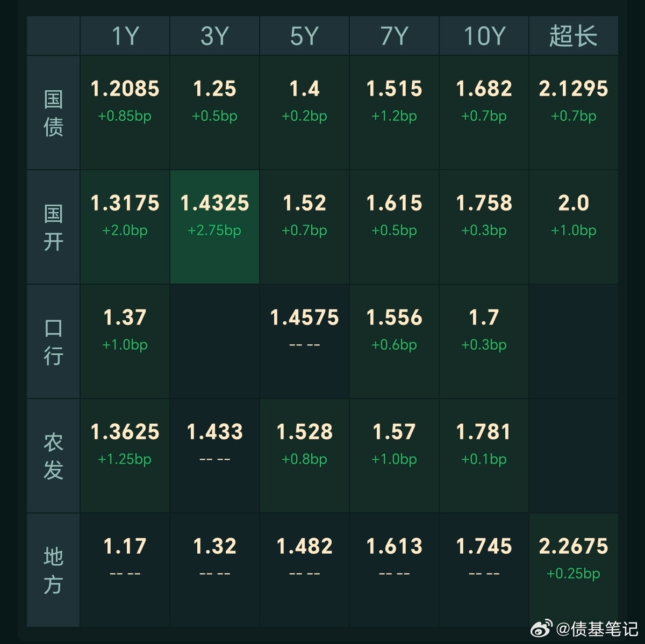The image size is (645, 644).
Task: Click the 1.4575 yield cell
Action: [304, 342]
